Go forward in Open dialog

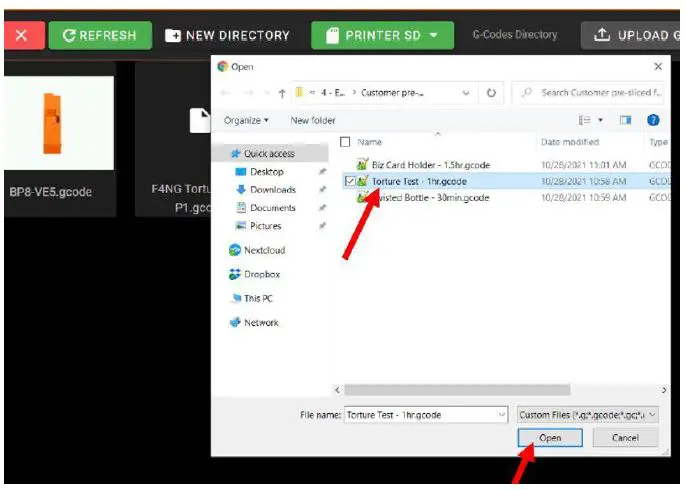point(248,93)
